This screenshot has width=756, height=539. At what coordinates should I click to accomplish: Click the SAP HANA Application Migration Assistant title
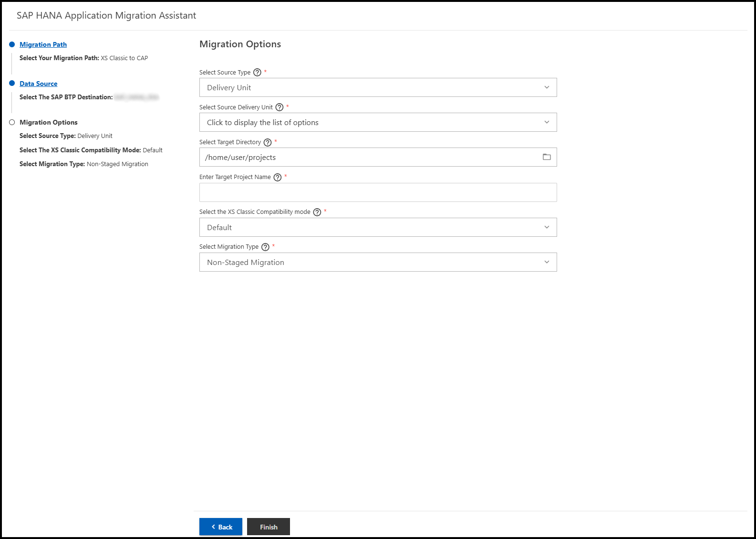point(106,16)
